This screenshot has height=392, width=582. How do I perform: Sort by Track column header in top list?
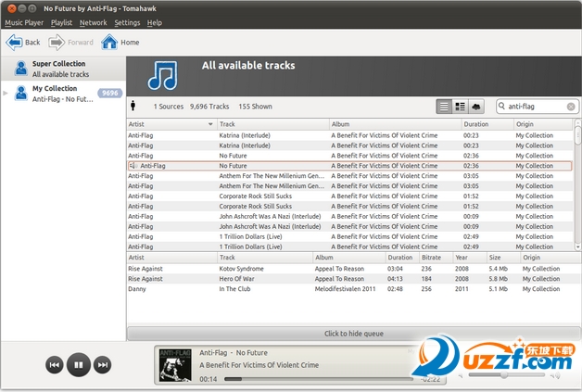point(272,124)
